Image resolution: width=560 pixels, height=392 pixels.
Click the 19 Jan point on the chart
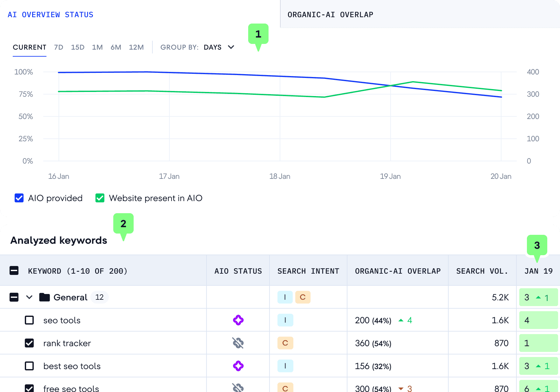click(x=390, y=85)
